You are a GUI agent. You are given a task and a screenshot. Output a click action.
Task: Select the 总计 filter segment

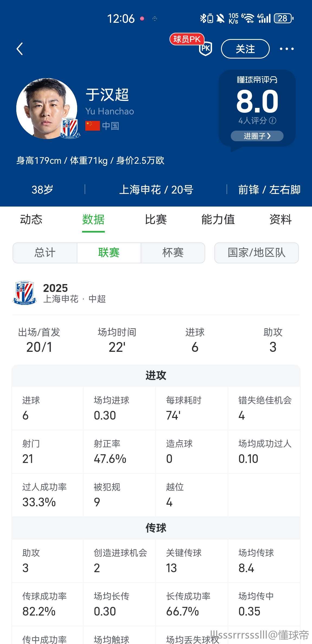(45, 253)
